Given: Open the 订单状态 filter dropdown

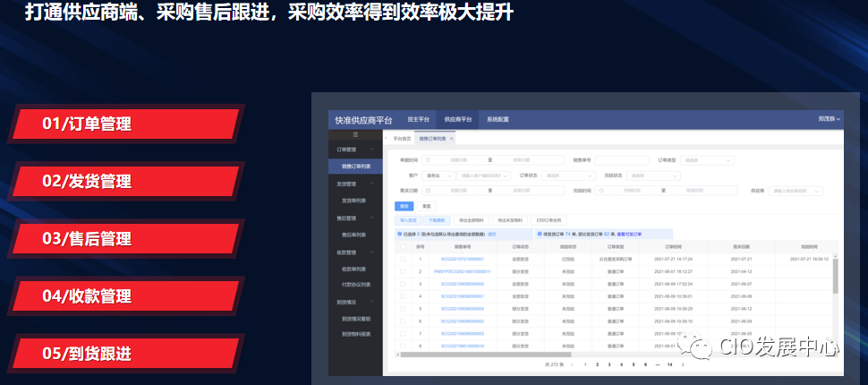Looking at the screenshot, I should 568,175.
